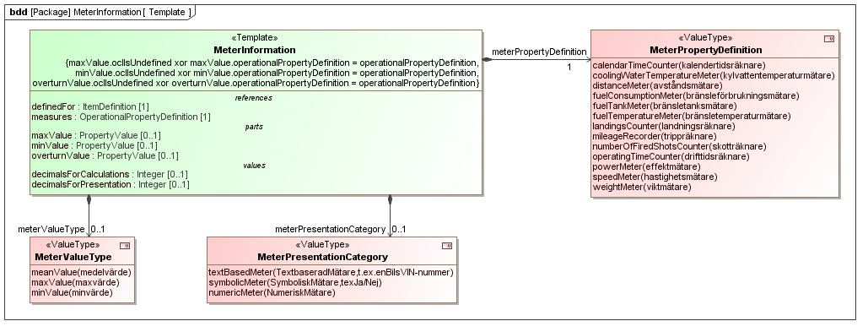Select the fuelTankMeter literal
This screenshot has height=332, width=868.
pyautogui.click(x=665, y=106)
